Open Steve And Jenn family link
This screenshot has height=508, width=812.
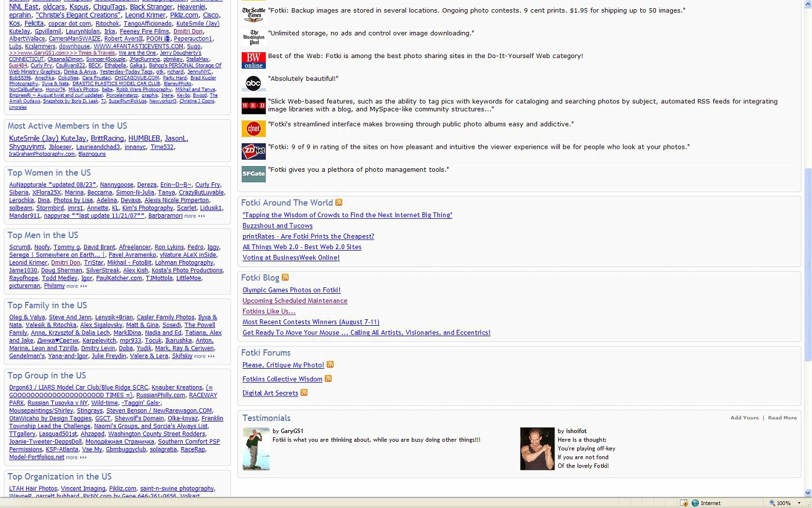70,318
